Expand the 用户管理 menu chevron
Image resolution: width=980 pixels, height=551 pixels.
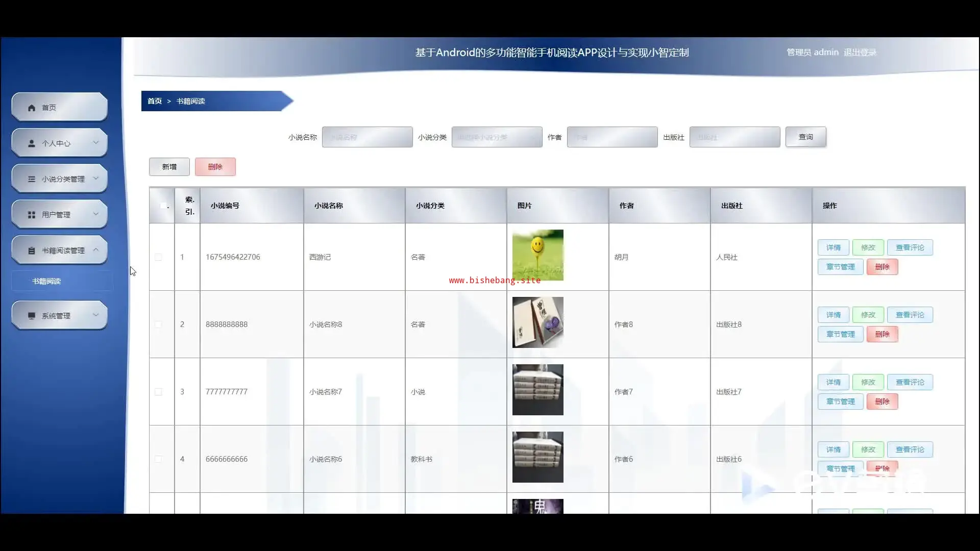(95, 214)
